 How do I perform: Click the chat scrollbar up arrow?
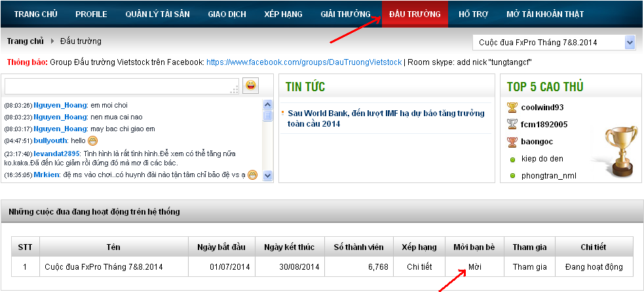point(267,104)
